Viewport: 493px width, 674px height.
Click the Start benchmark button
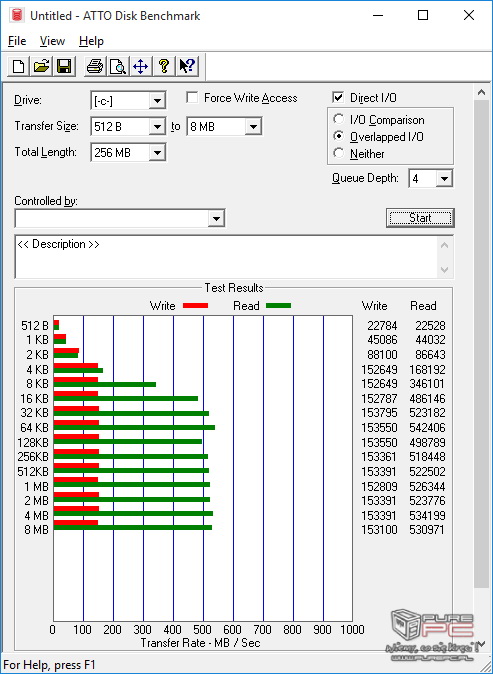420,218
